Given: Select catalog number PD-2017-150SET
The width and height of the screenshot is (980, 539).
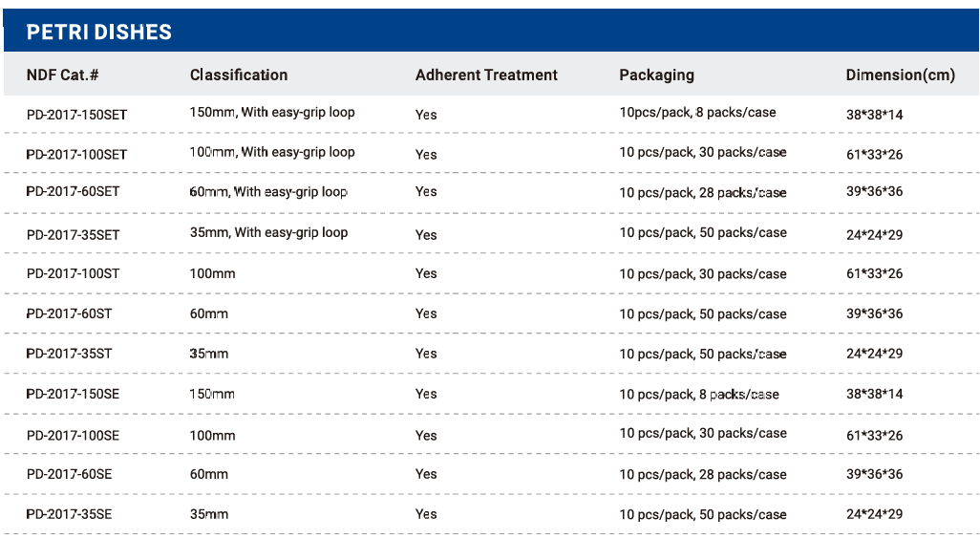Looking at the screenshot, I should pyautogui.click(x=76, y=115).
